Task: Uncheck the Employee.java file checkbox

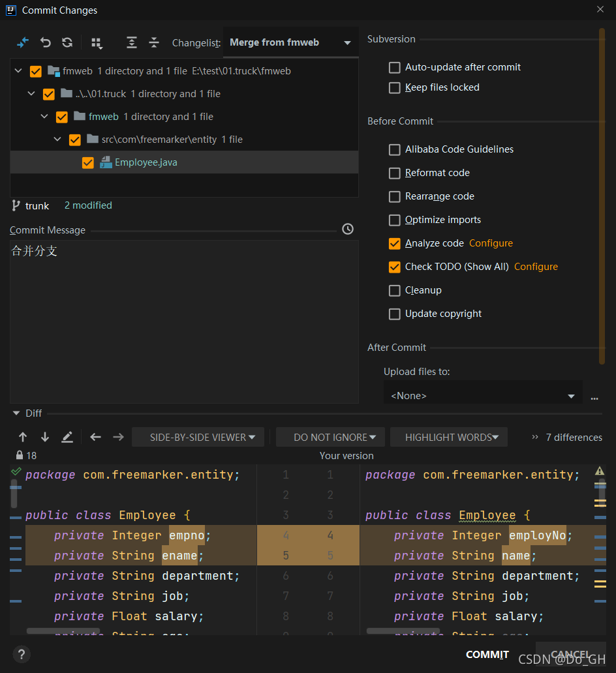Action: click(87, 162)
